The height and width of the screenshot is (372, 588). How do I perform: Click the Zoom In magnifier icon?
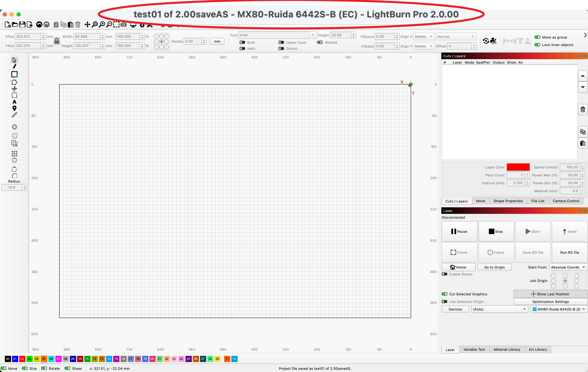[102, 24]
